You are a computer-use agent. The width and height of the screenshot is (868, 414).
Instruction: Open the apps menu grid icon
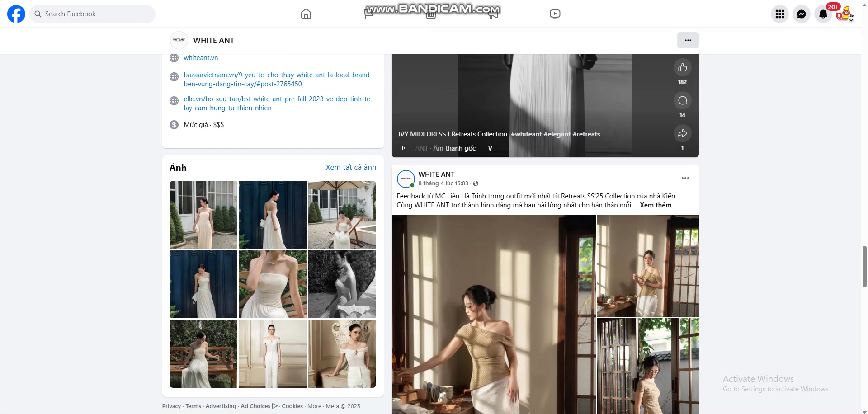[779, 14]
